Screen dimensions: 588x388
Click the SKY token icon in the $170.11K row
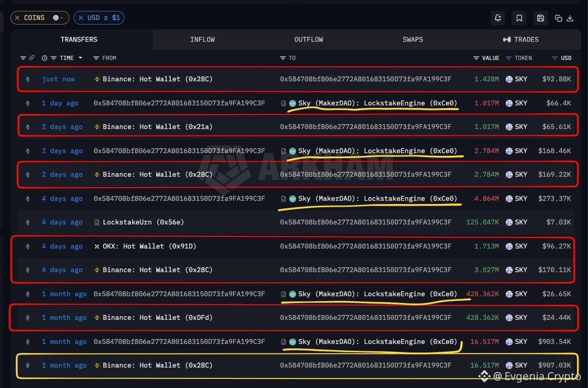tap(509, 270)
